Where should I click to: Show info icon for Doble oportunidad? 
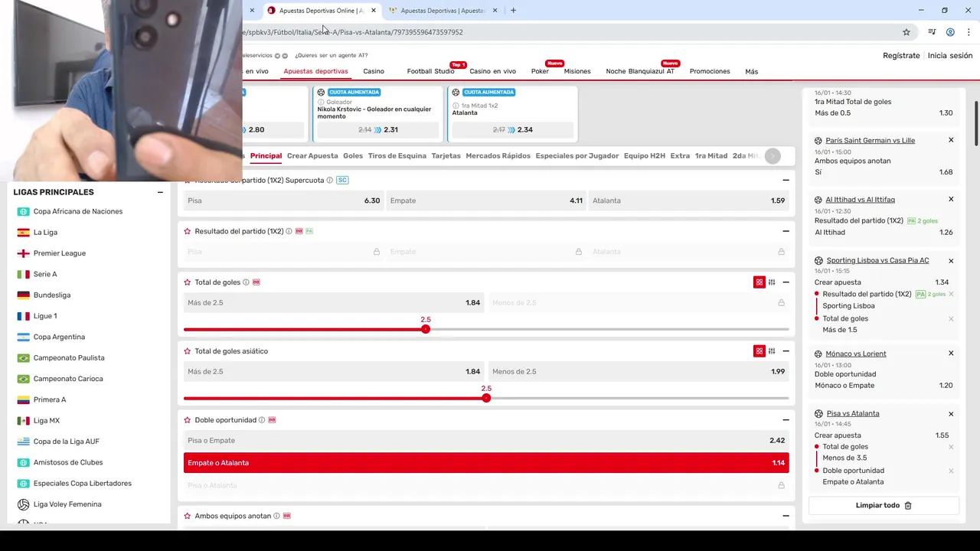click(x=262, y=420)
